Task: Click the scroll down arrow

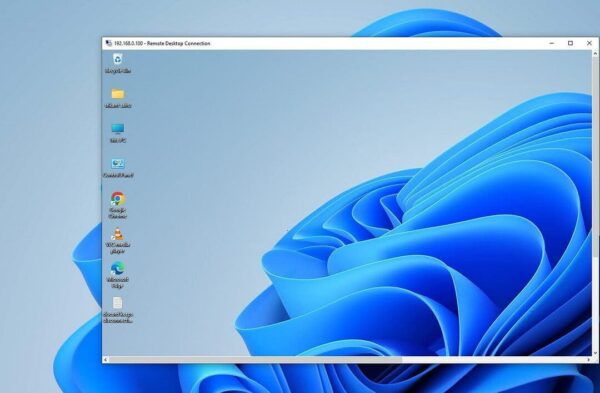Action: click(595, 353)
